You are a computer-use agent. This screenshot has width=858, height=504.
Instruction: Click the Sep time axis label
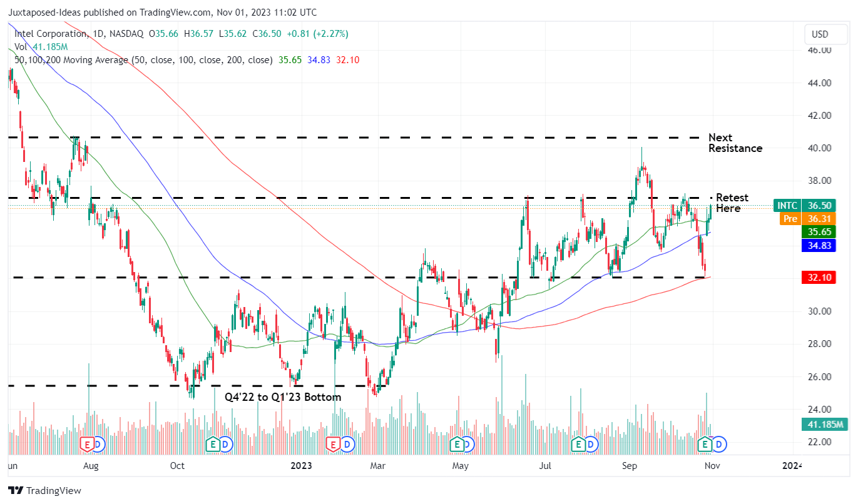click(x=630, y=466)
